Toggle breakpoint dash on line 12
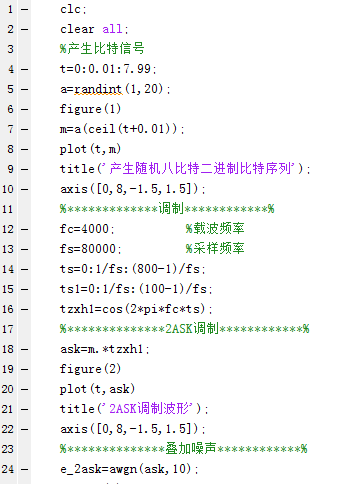The image size is (364, 484). 24,229
